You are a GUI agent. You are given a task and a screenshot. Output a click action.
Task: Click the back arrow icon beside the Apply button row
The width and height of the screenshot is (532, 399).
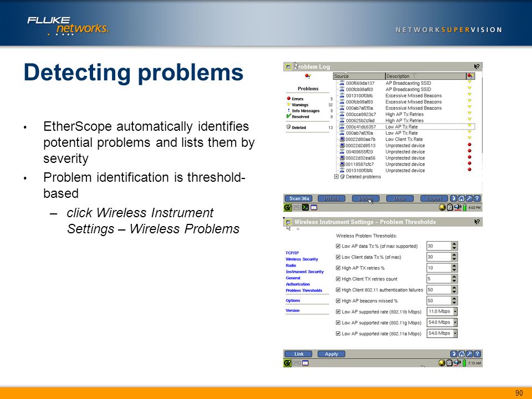(454, 354)
